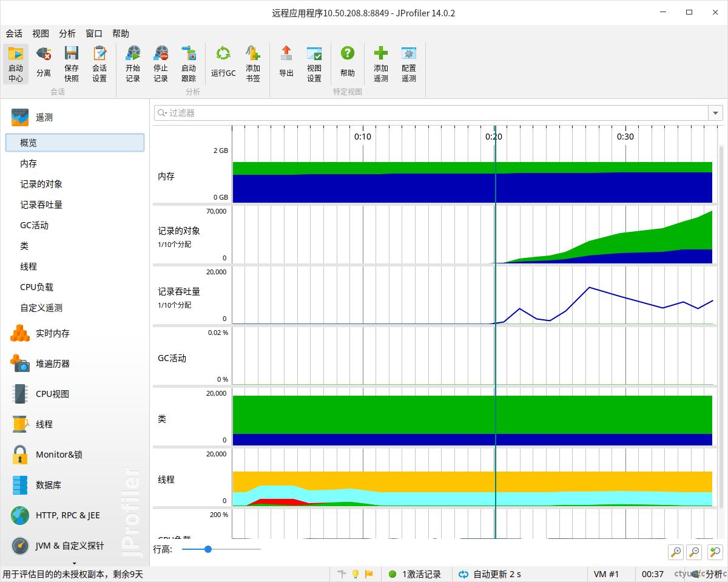Click 停止记录 stop recordings
Viewport: 728px width, 582px height.
pyautogui.click(x=161, y=64)
